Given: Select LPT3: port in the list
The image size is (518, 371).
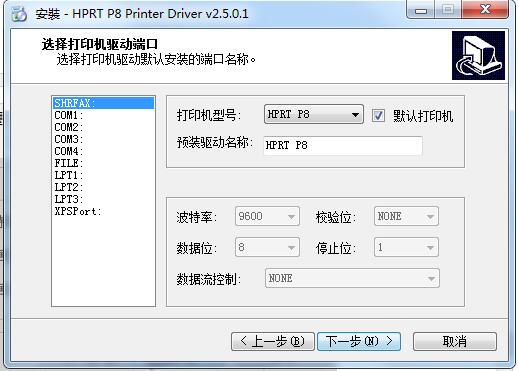Looking at the screenshot, I should [103, 199].
